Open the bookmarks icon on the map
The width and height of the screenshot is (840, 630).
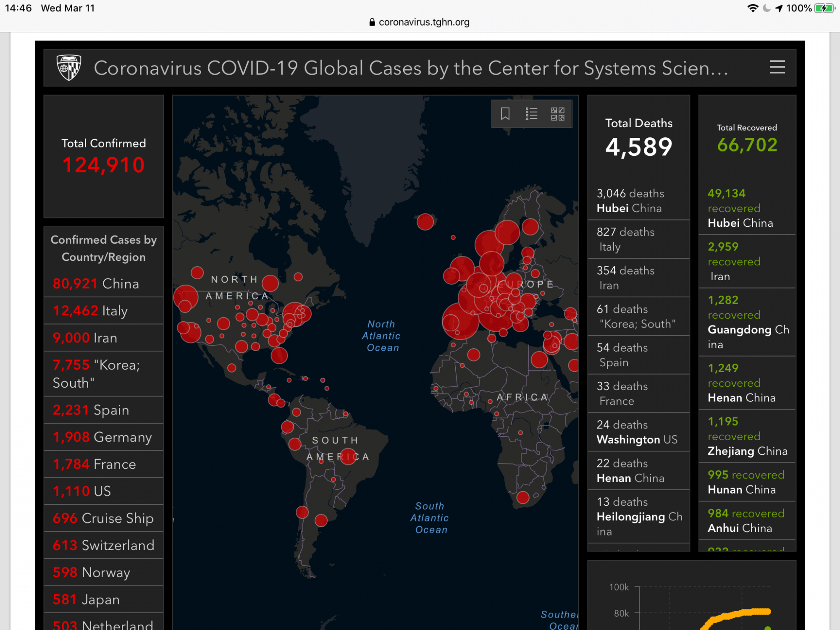(x=505, y=114)
